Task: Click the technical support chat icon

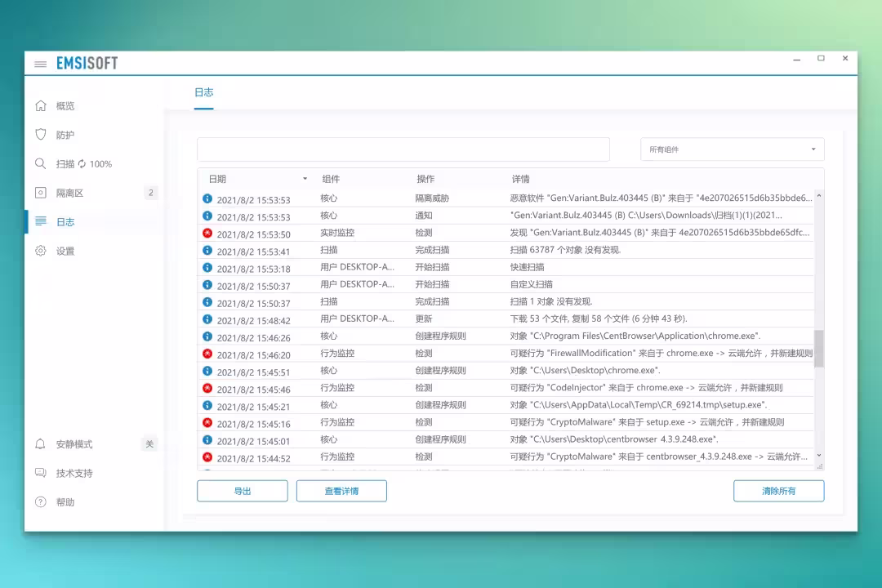Action: pos(41,473)
